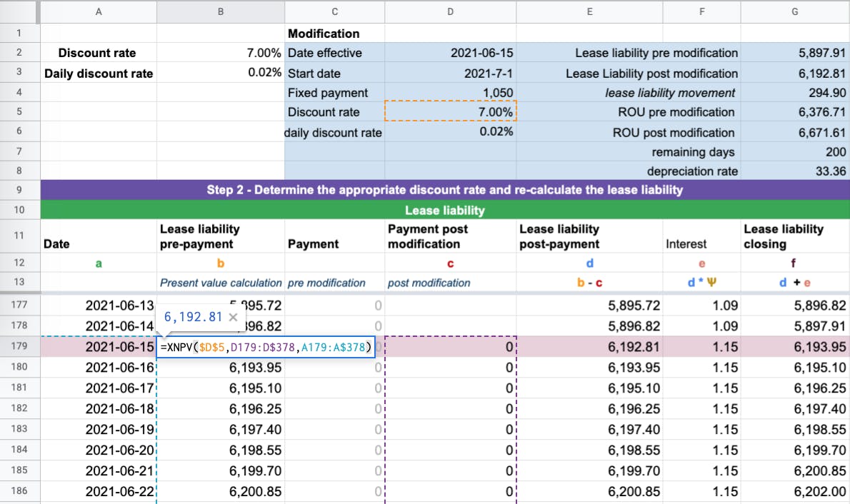Click column A header
Viewport: 850px width, 504px height.
point(98,11)
